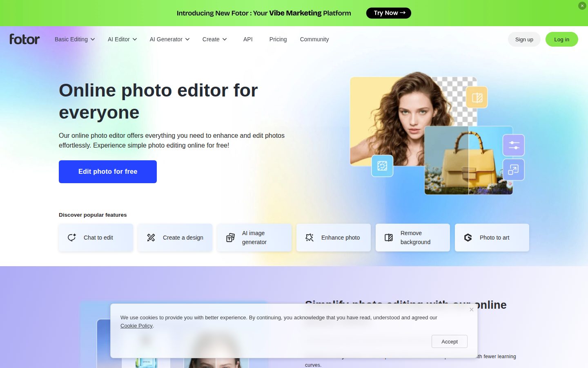Click the AI image generator icon
Viewport: 588px width, 368px height.
click(x=230, y=238)
